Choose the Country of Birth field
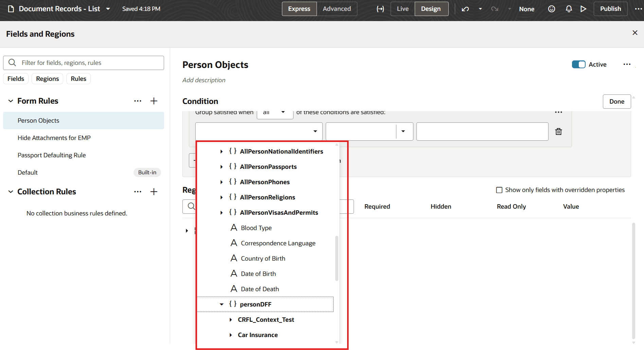The height and width of the screenshot is (350, 644). (266, 259)
